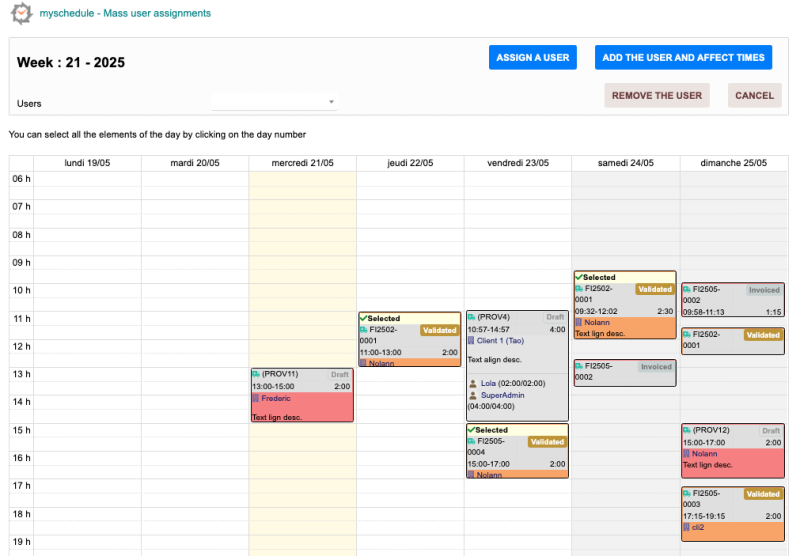Click building icon beside Client 1 (Tao)

point(472,341)
